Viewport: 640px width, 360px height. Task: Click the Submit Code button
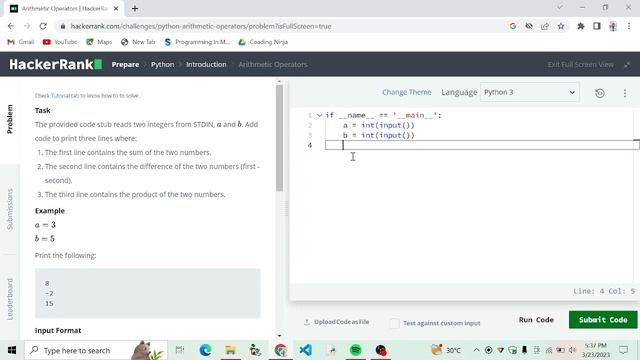point(603,320)
